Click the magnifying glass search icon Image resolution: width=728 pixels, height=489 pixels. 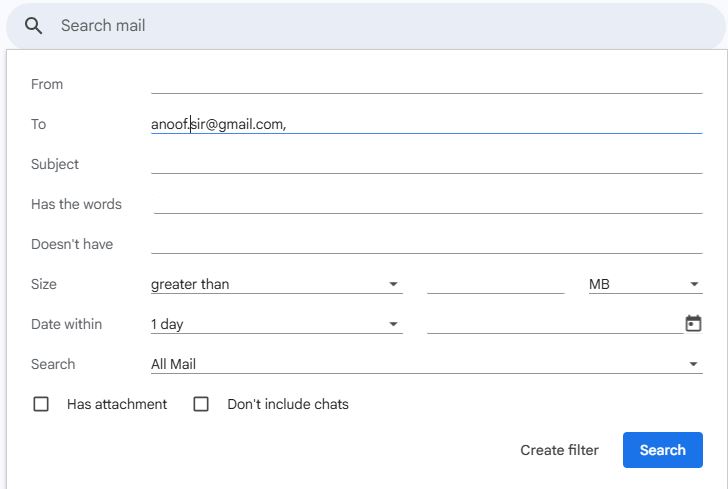[34, 26]
